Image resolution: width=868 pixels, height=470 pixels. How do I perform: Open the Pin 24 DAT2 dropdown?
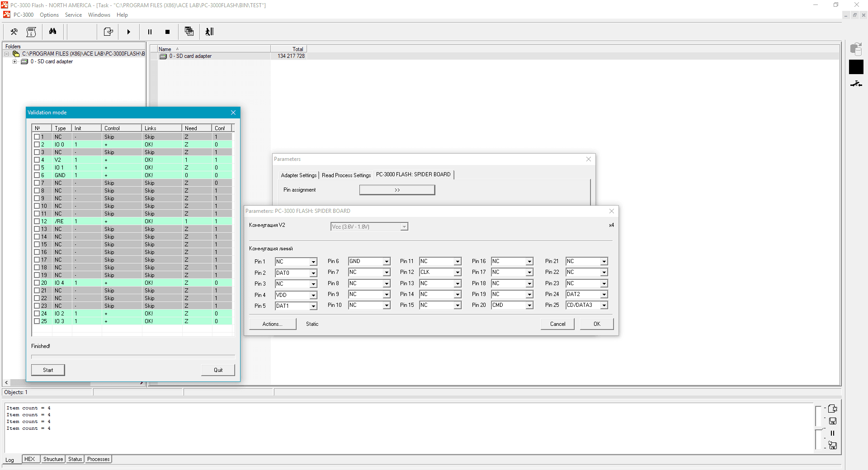click(604, 294)
